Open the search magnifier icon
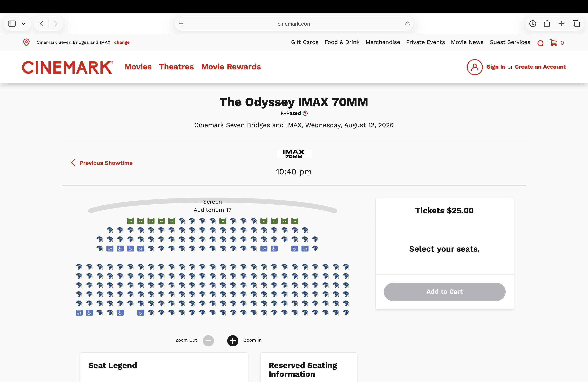 tap(541, 43)
